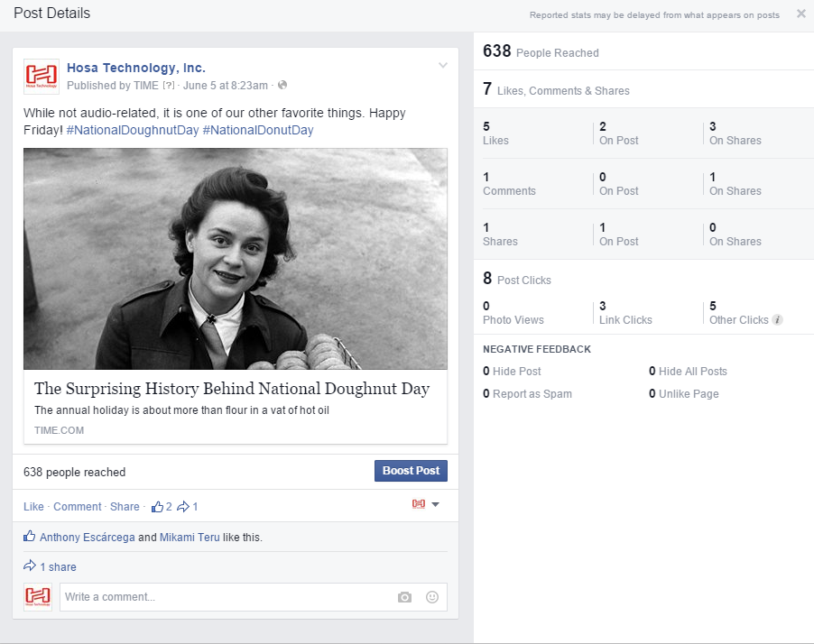This screenshot has width=814, height=644.
Task: Click the globe public privacy icon
Action: (x=282, y=86)
